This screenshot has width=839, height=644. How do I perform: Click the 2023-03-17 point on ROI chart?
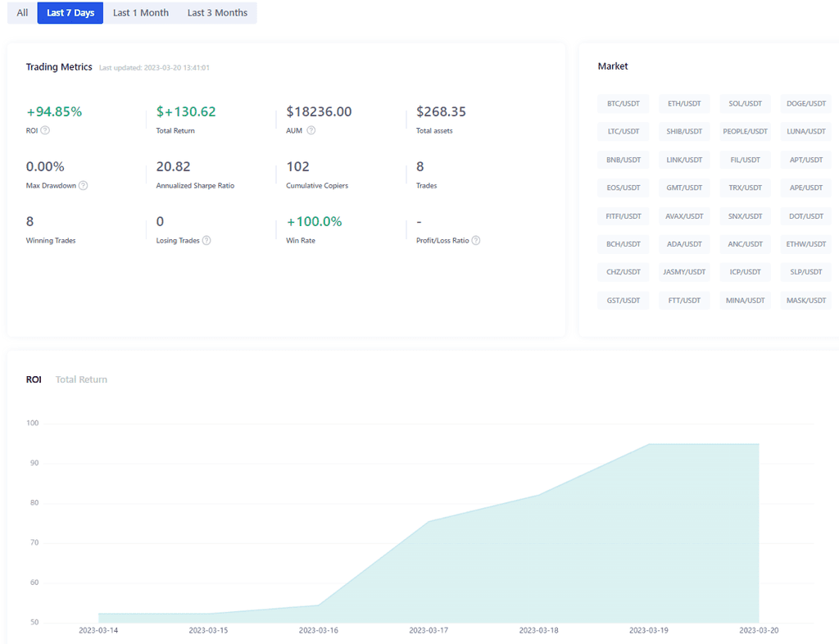pyautogui.click(x=429, y=521)
